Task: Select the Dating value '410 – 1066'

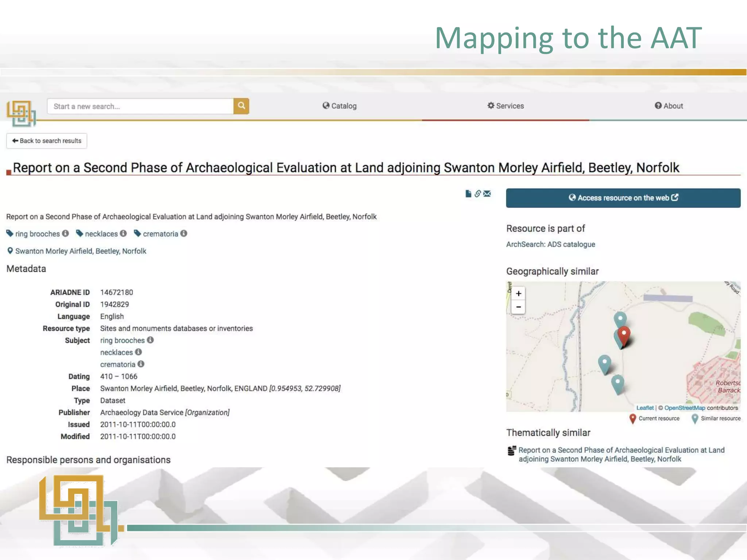Action: tap(119, 377)
